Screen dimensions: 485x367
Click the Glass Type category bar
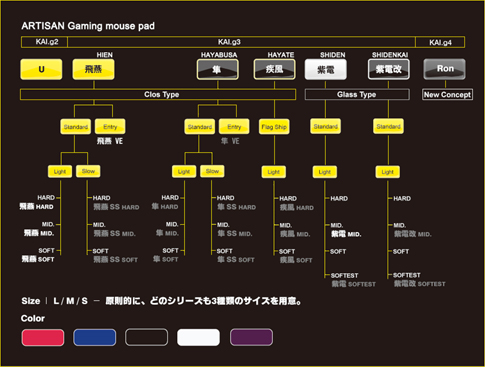click(x=357, y=94)
